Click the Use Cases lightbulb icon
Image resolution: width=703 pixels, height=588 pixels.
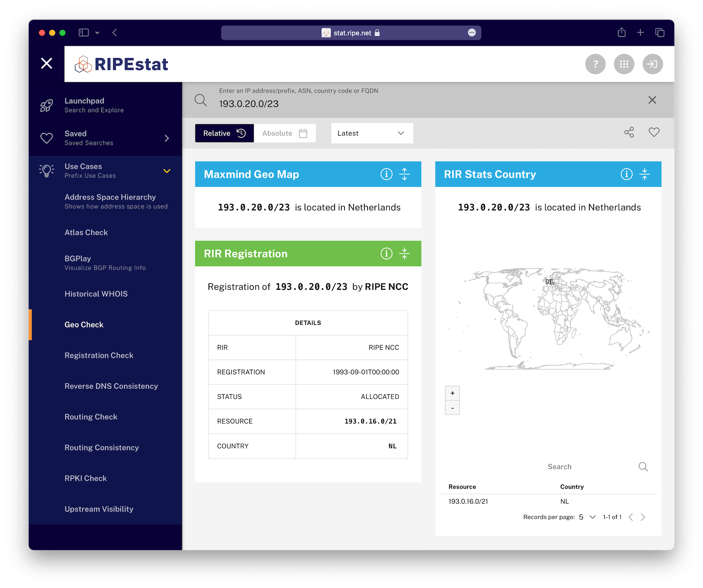[x=46, y=171]
